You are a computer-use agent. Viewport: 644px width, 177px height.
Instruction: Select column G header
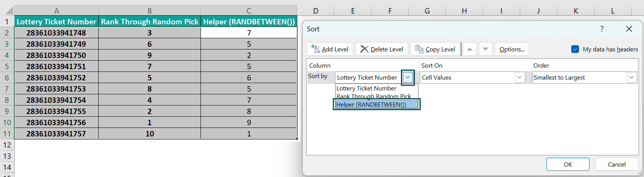[x=427, y=10]
